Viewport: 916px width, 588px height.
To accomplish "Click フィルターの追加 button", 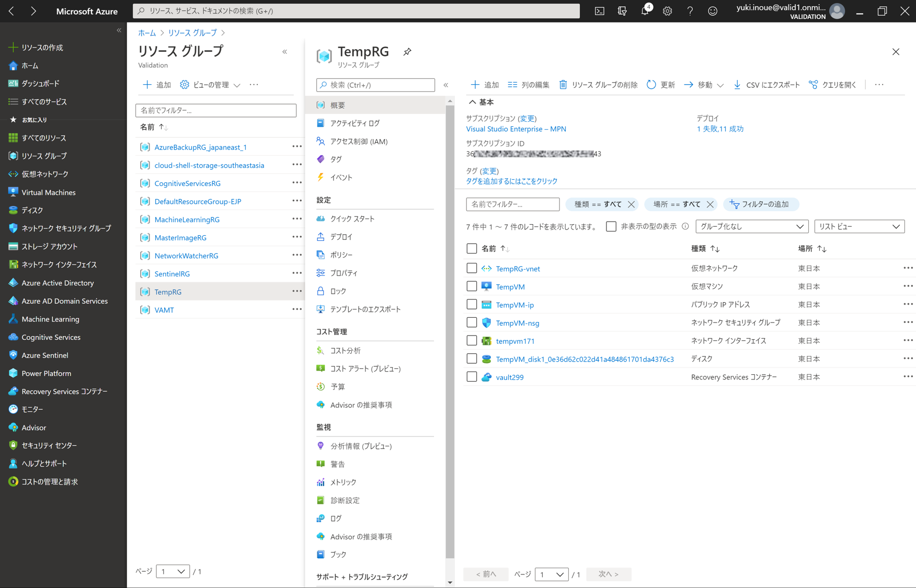I will click(x=761, y=204).
